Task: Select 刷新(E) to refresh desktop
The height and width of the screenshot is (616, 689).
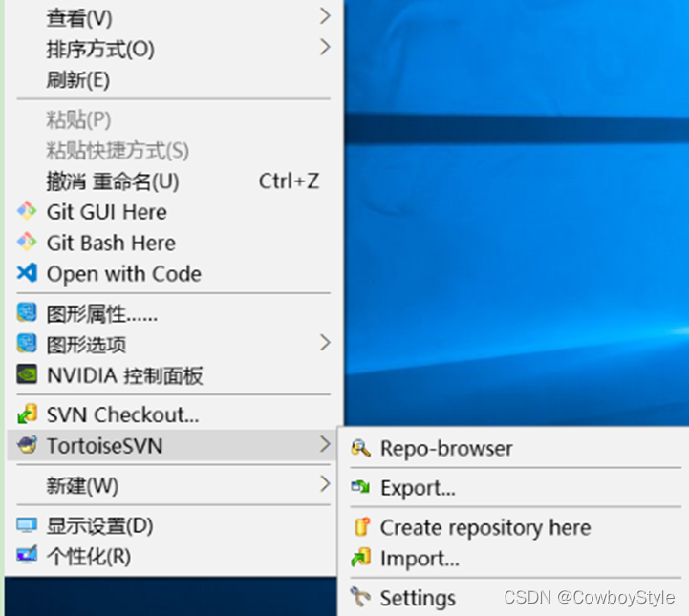Action: coord(78,80)
